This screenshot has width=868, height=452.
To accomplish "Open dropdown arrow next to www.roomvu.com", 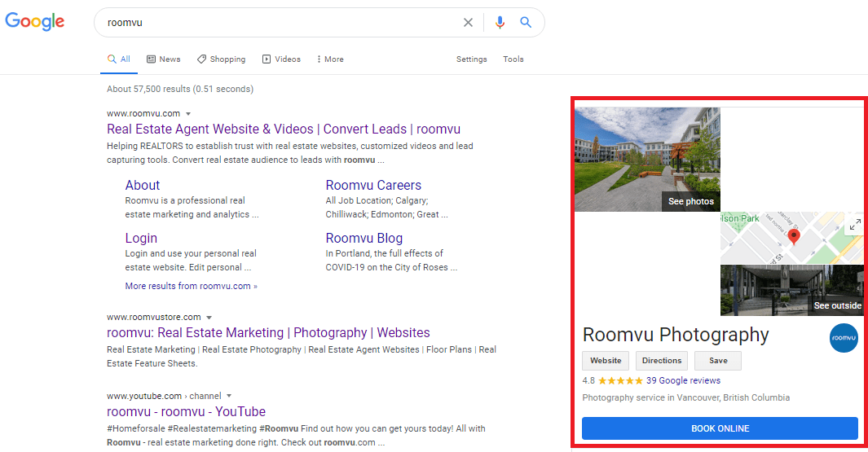I will (188, 114).
